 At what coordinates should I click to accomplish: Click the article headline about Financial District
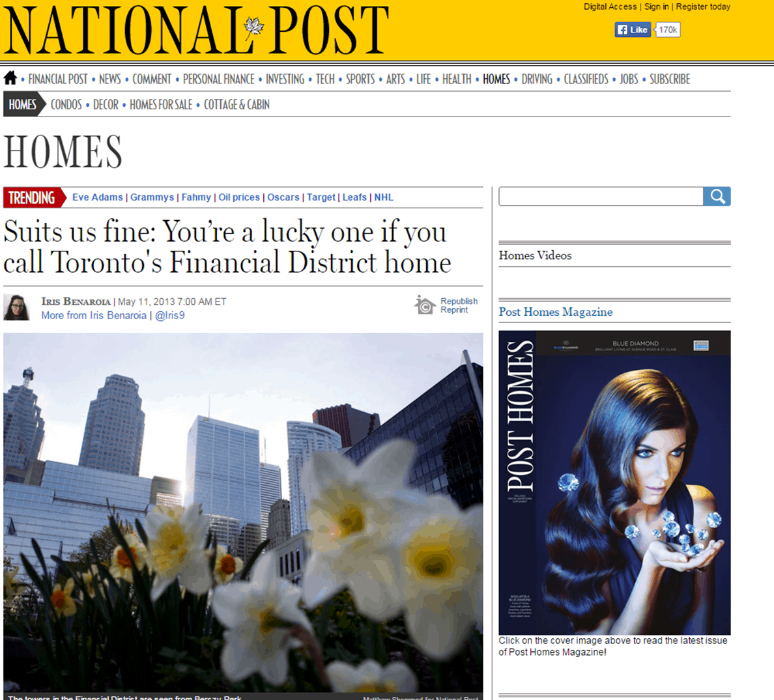tap(227, 246)
